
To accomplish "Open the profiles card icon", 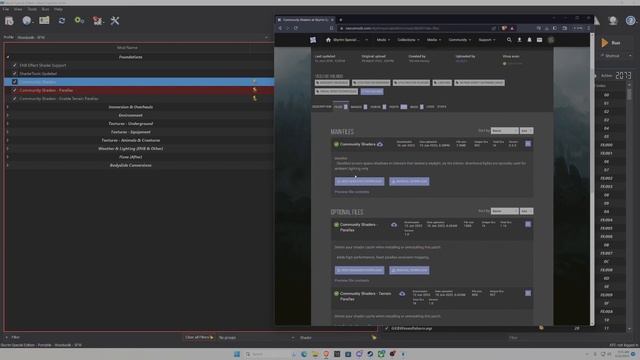I will tap(44, 20).
